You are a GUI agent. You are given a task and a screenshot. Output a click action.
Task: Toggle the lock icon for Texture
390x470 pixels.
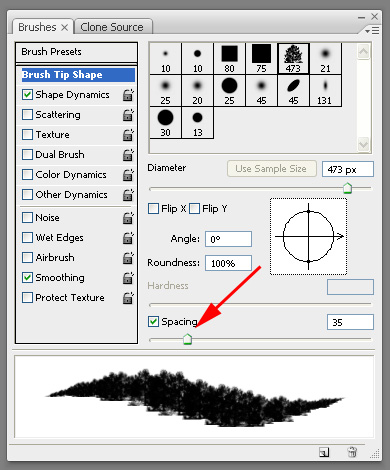pos(128,135)
